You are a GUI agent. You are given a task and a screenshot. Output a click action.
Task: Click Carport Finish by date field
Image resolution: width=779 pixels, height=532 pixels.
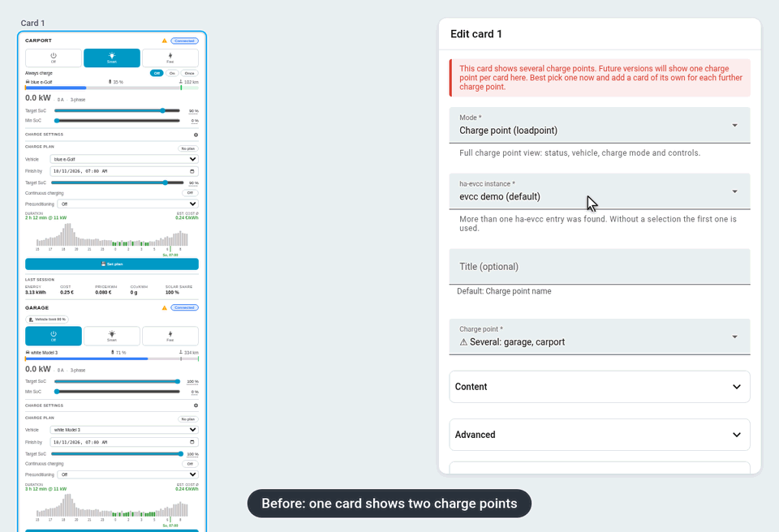pyautogui.click(x=124, y=171)
